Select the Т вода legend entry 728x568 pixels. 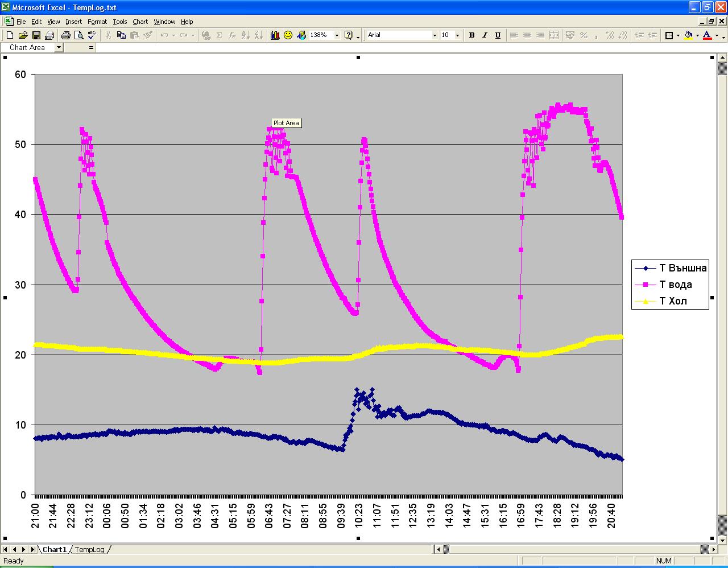point(675,285)
